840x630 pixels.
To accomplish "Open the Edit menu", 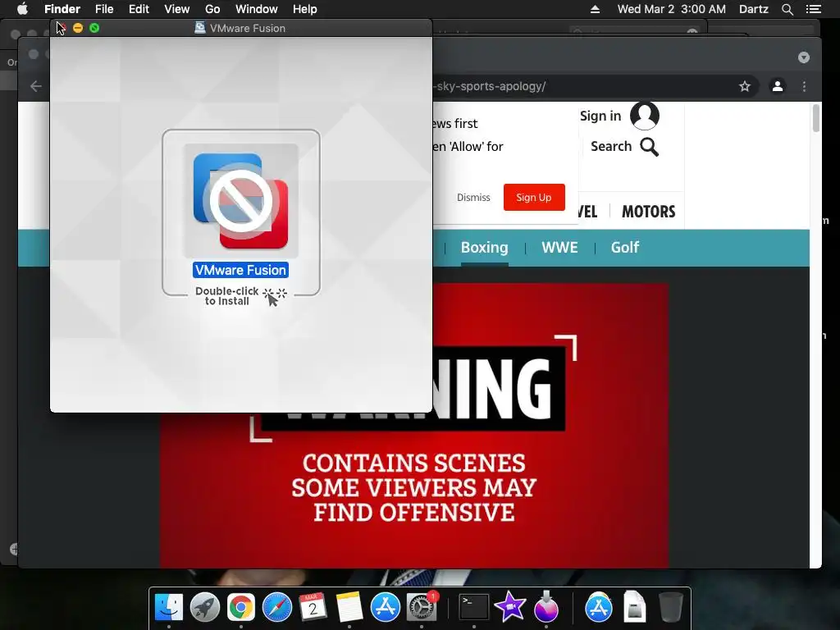I will [x=139, y=9].
